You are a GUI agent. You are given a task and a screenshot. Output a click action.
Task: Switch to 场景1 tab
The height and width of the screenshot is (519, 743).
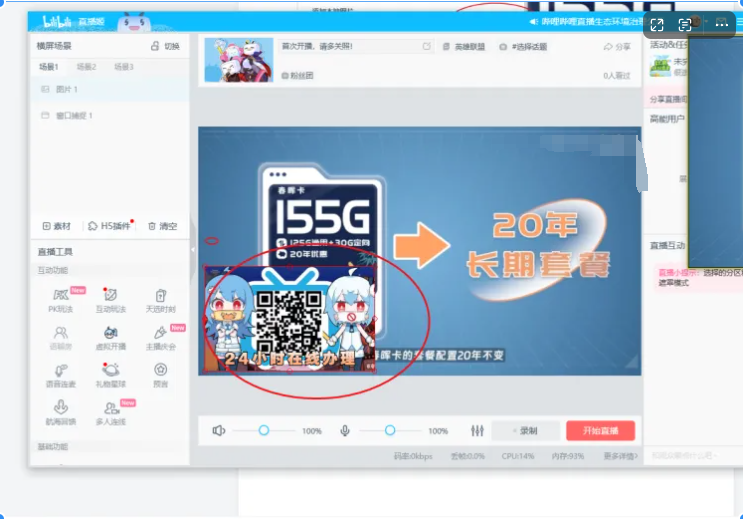pyautogui.click(x=48, y=67)
